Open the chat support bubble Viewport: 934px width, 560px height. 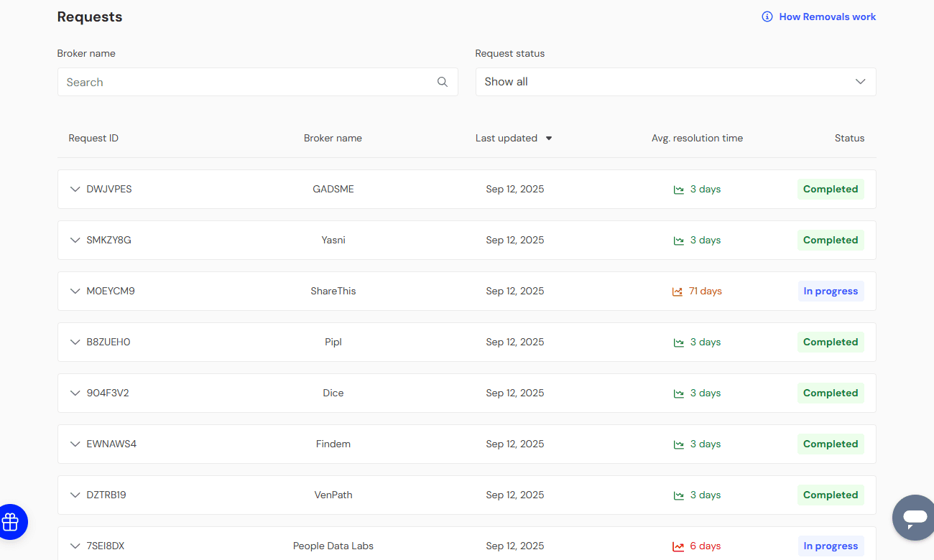tap(915, 518)
